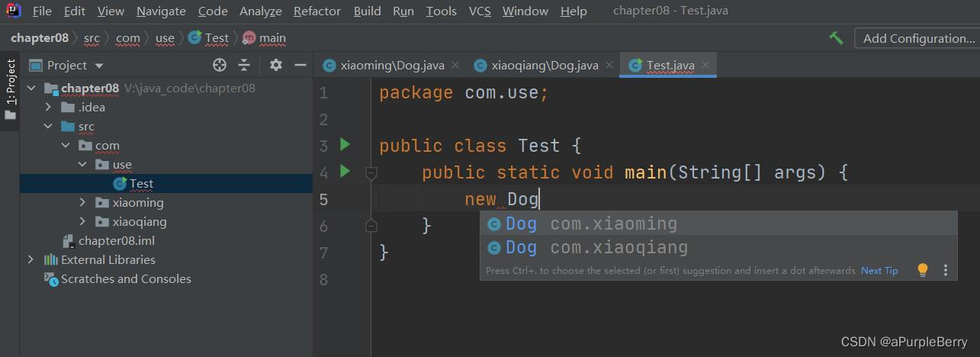
Task: Open Project panel settings gear
Action: tap(276, 66)
